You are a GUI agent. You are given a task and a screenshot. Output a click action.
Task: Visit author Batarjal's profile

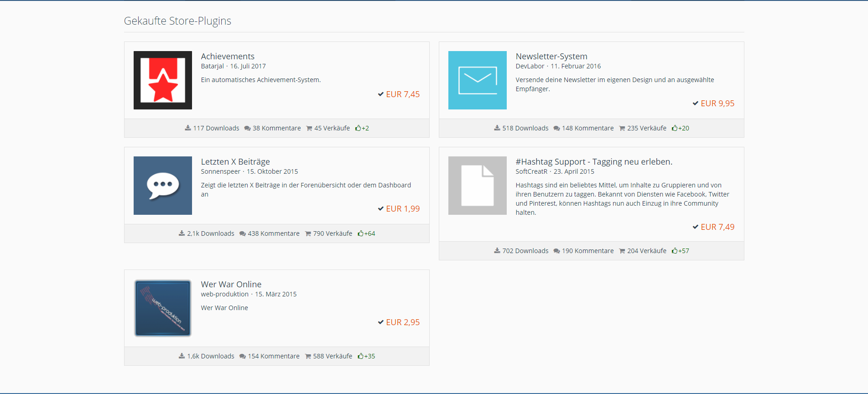click(x=212, y=66)
